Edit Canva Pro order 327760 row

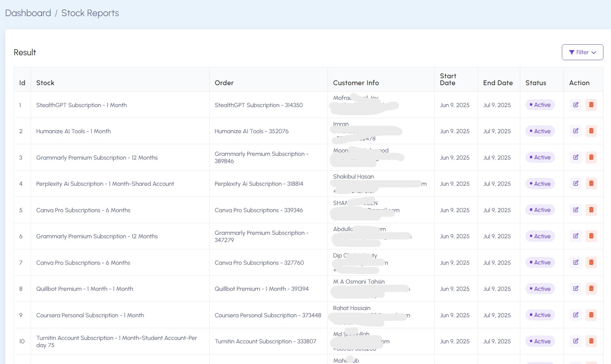point(576,262)
